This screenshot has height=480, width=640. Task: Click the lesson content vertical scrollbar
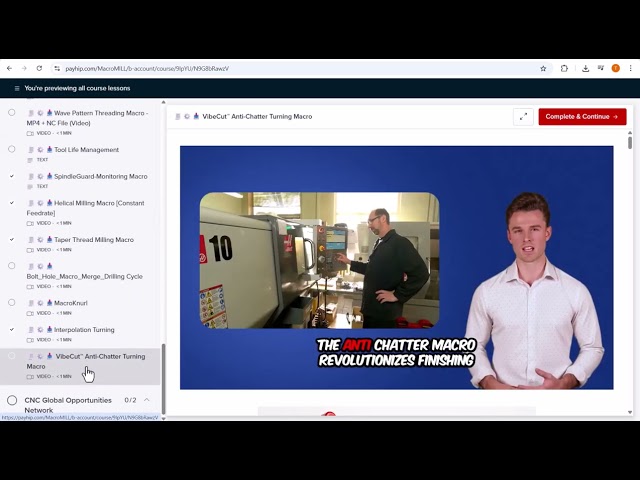[x=630, y=143]
